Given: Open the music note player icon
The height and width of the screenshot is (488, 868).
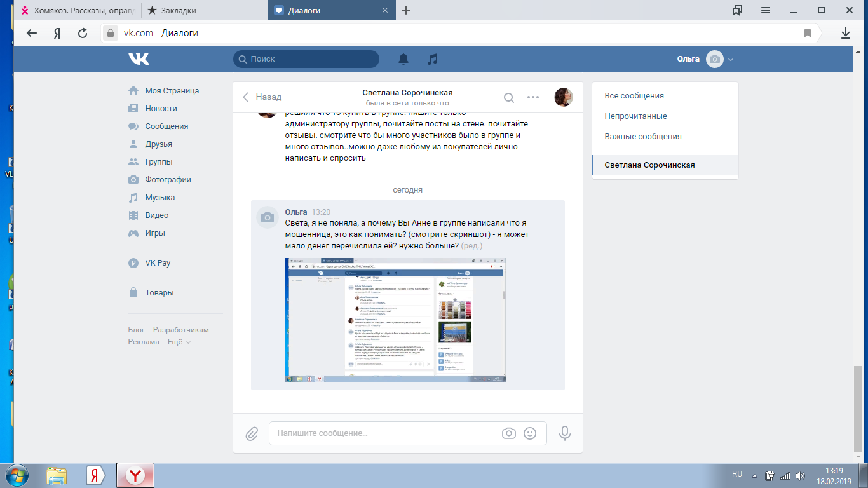Looking at the screenshot, I should click(433, 59).
